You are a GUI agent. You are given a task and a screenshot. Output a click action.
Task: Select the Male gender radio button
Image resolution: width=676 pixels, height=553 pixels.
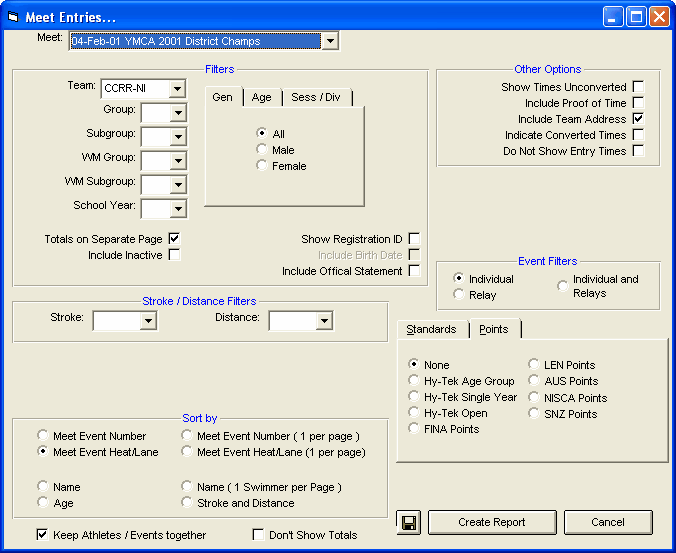262,150
